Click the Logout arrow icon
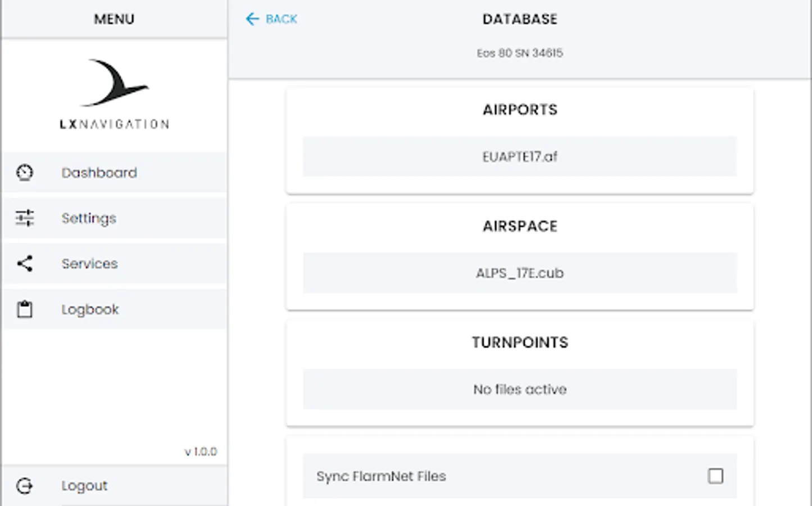 pos(25,486)
